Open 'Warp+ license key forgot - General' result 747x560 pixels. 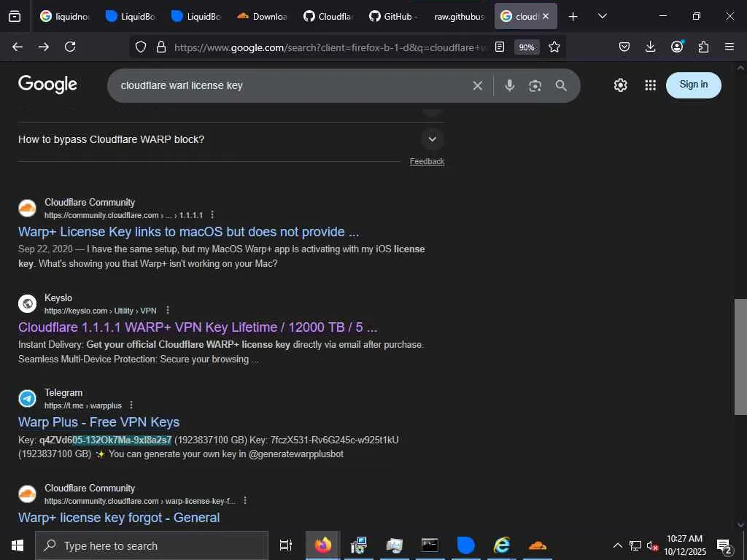(119, 518)
